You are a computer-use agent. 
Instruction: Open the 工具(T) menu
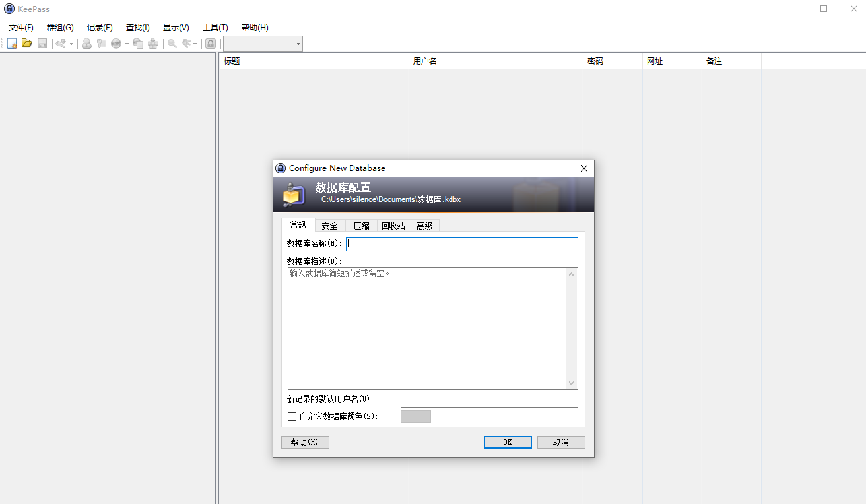(215, 28)
